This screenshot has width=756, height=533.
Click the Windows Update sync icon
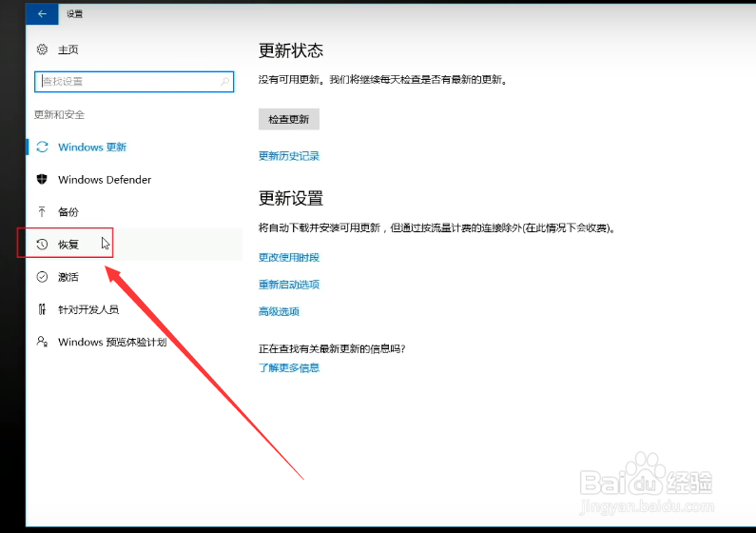coord(43,147)
